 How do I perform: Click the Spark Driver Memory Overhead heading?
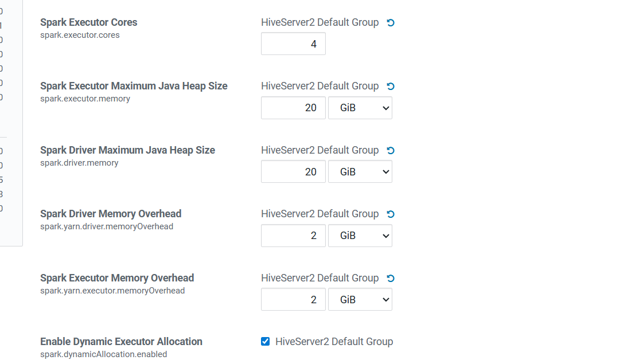click(111, 214)
